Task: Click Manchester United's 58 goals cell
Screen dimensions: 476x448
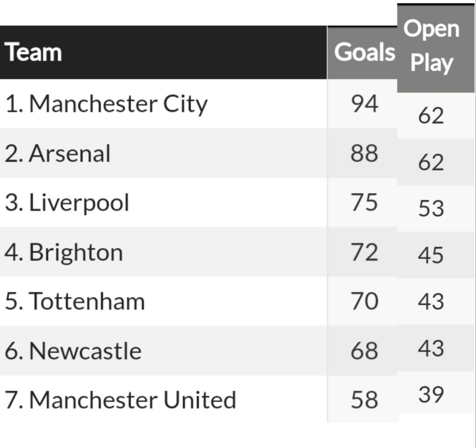Action: coord(364,400)
